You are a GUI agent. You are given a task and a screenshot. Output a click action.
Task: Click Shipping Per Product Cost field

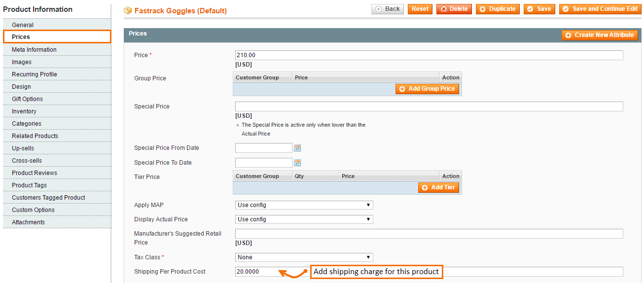(429, 272)
